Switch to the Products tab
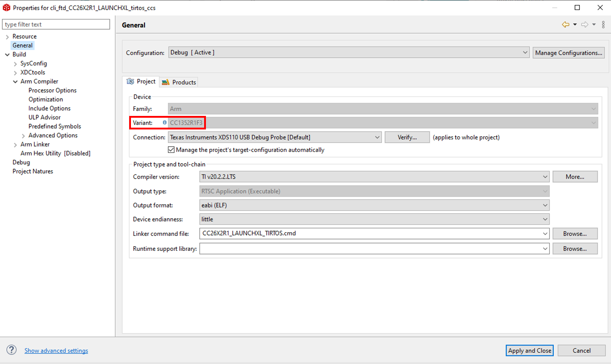The height and width of the screenshot is (364, 611). pyautogui.click(x=179, y=82)
